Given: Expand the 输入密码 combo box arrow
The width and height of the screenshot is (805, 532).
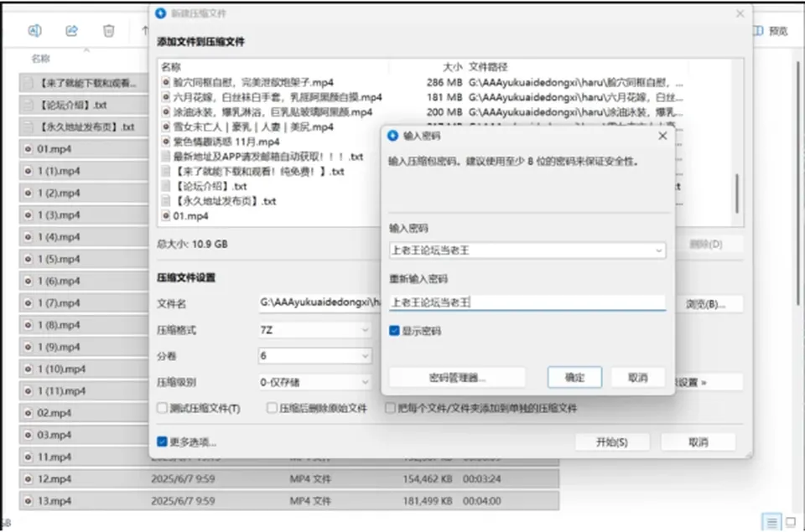Looking at the screenshot, I should (x=658, y=251).
